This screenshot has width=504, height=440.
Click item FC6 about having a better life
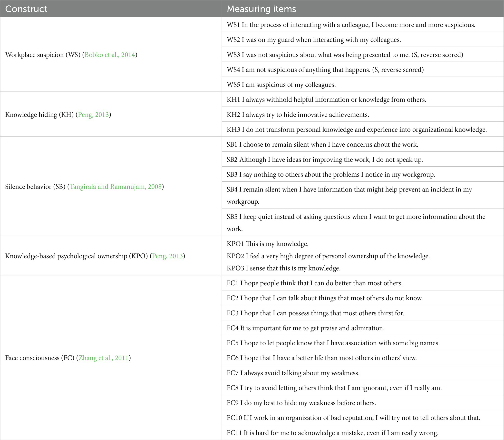tap(322, 358)
